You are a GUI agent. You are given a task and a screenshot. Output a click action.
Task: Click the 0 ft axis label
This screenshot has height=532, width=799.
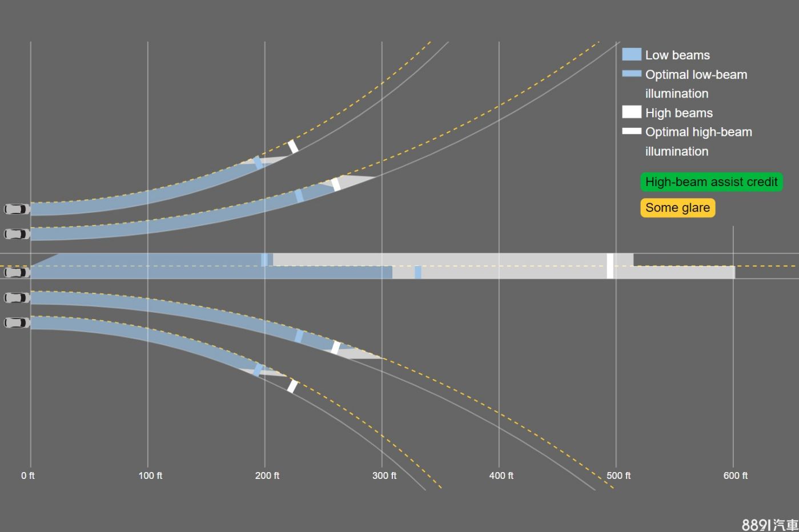click(x=28, y=475)
